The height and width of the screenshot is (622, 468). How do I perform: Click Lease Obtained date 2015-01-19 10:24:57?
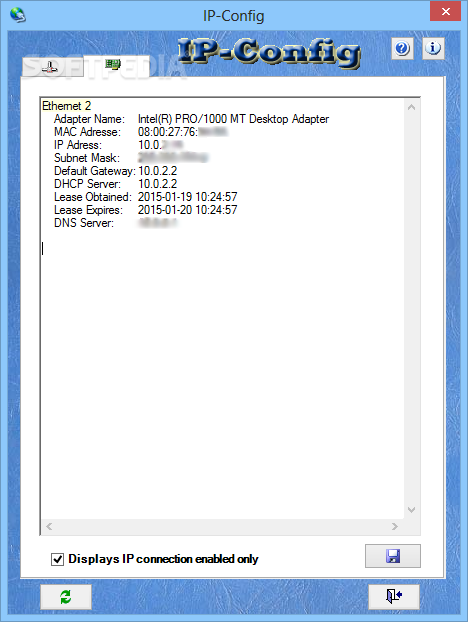pos(188,197)
